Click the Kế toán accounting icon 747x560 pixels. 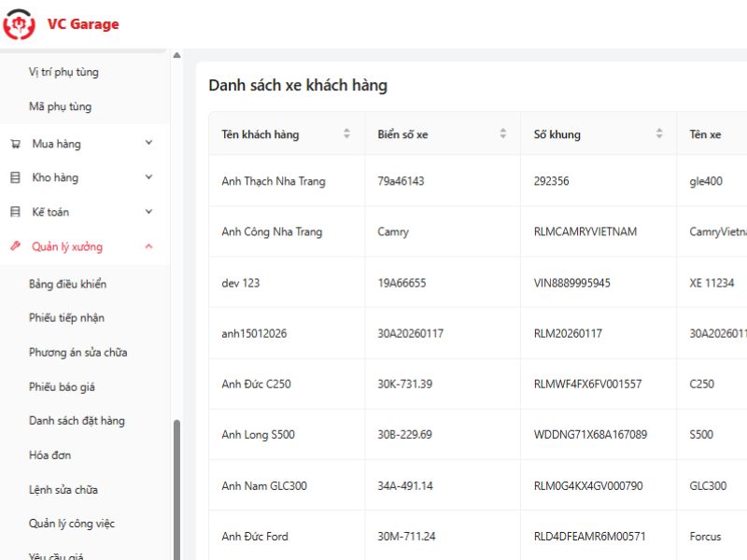pos(15,212)
